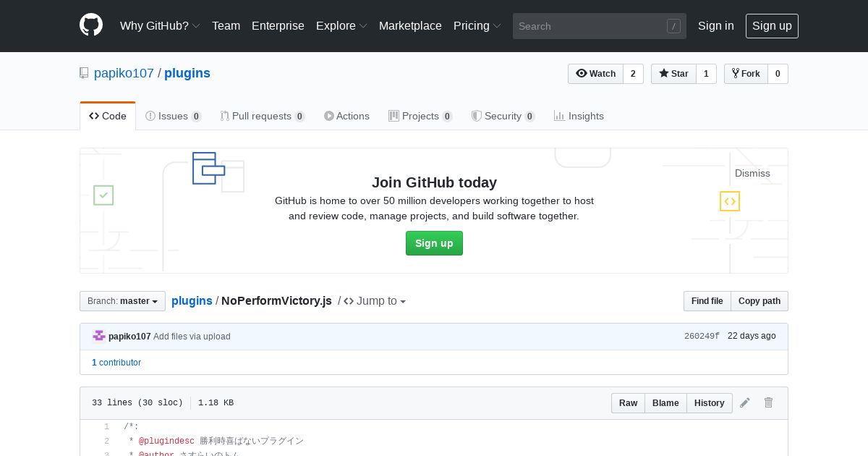Open the Team page link

(x=226, y=26)
